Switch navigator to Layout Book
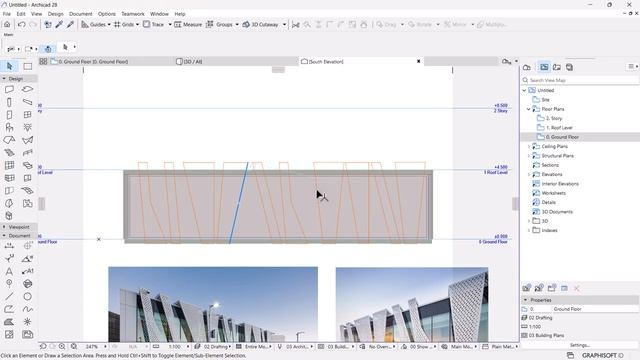The height and width of the screenshot is (360, 640). (557, 67)
